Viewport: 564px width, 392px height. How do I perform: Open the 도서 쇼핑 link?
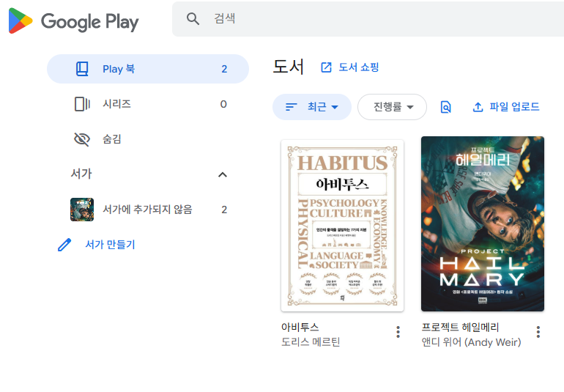[x=349, y=67]
